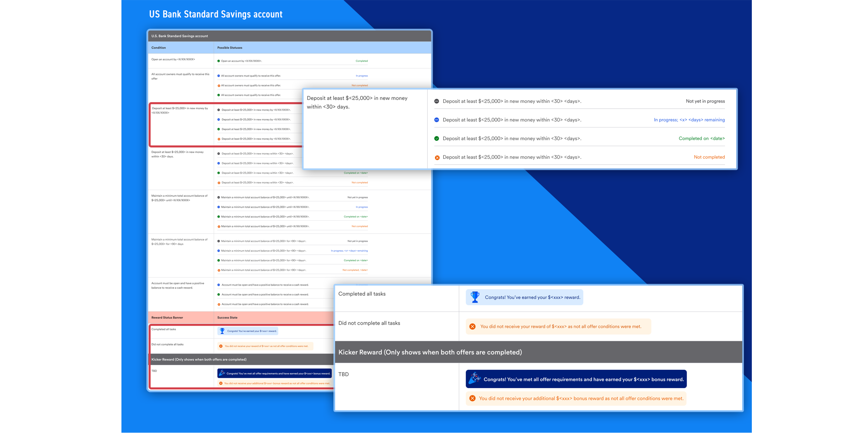Viewport: 868px width, 433px height.
Task: Click the green 'Completed' status in the Open an account row
Action: (x=362, y=61)
